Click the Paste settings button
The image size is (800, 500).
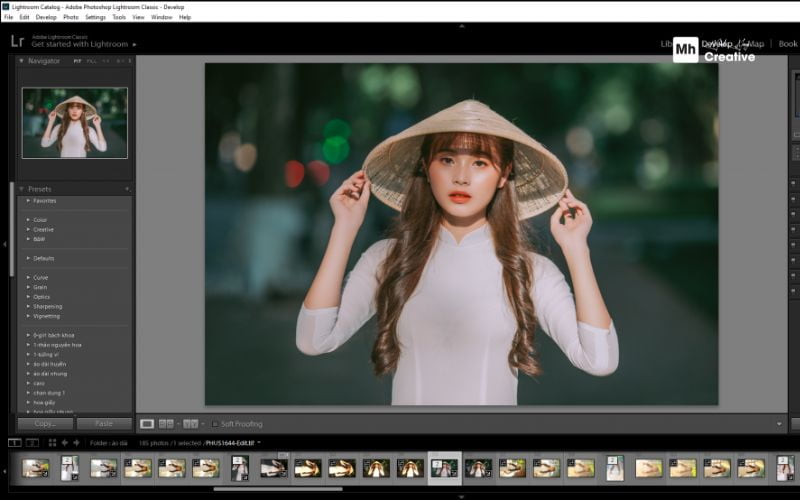(104, 424)
